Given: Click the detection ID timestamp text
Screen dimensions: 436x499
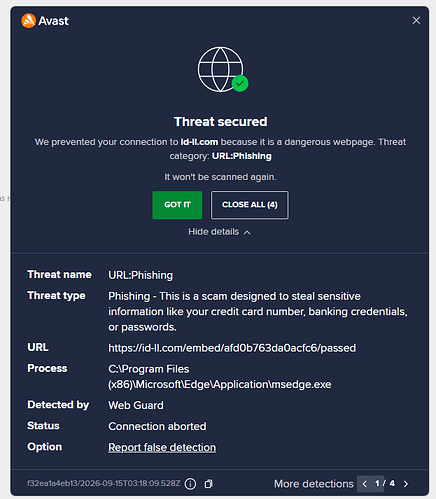Looking at the screenshot, I should (x=104, y=483).
